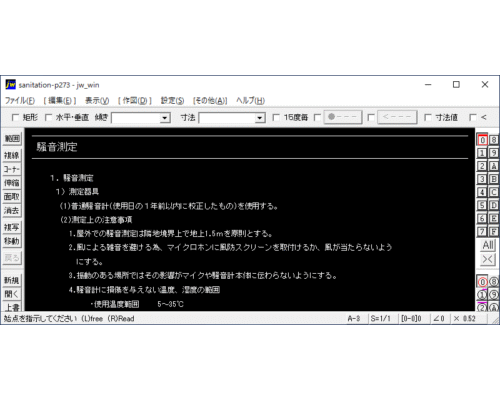Viewport: 500px width, 400px height.
Task: Select the 面取 chamfer tool
Action: [x=12, y=197]
